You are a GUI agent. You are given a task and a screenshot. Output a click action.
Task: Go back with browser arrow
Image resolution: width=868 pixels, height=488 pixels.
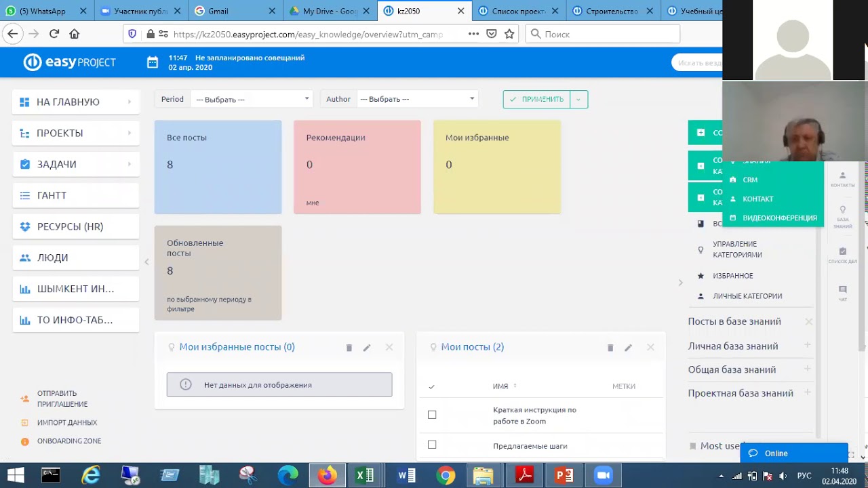[13, 34]
